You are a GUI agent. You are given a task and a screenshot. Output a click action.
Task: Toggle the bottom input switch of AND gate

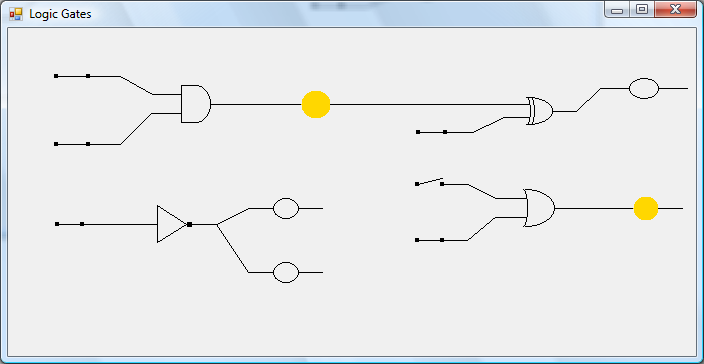click(72, 144)
